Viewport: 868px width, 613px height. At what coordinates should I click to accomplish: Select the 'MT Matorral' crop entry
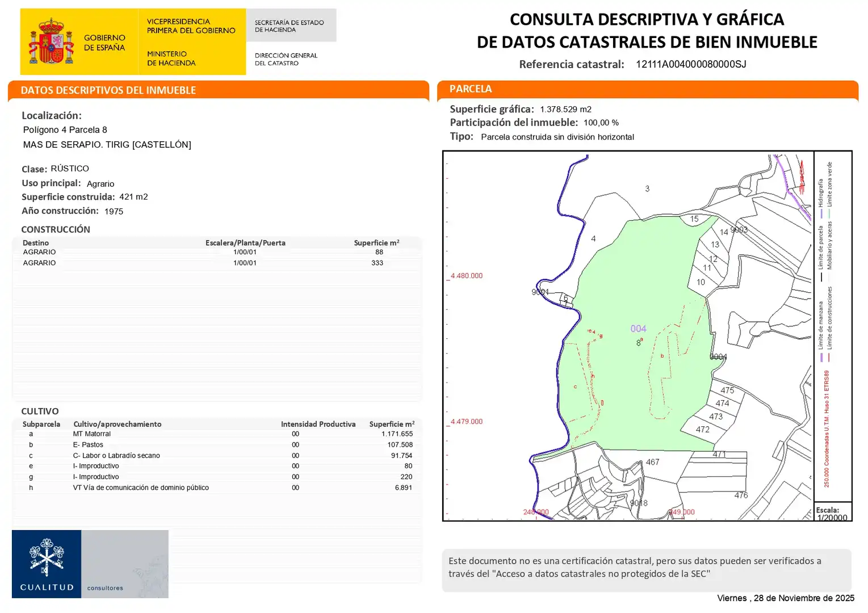coord(92,434)
